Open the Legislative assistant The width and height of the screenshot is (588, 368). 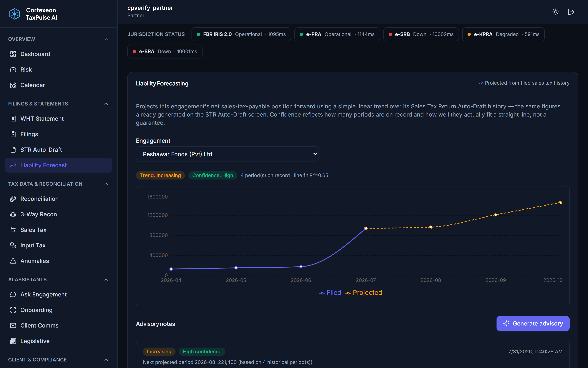pos(59,341)
